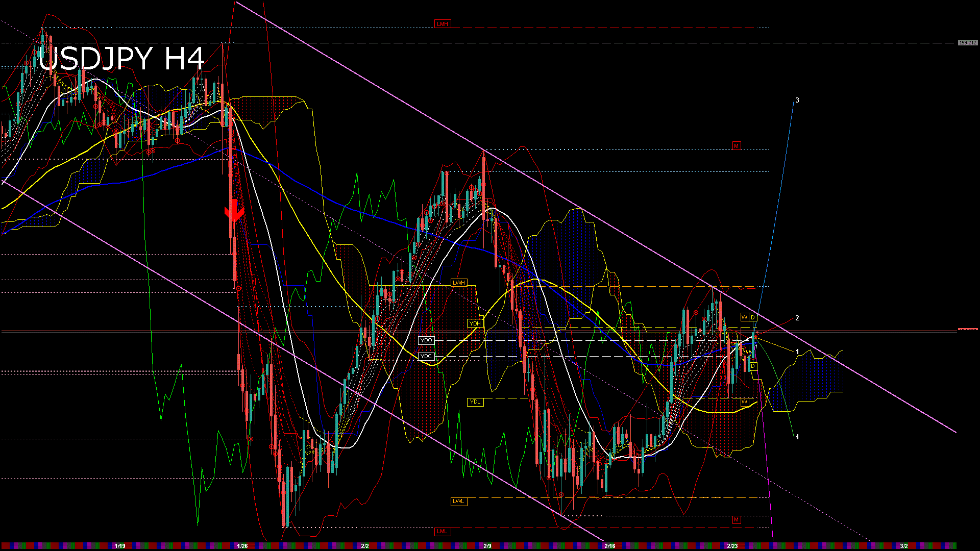980x551 pixels.
Task: Select the orange W weekly pivot marker
Action: tap(744, 317)
